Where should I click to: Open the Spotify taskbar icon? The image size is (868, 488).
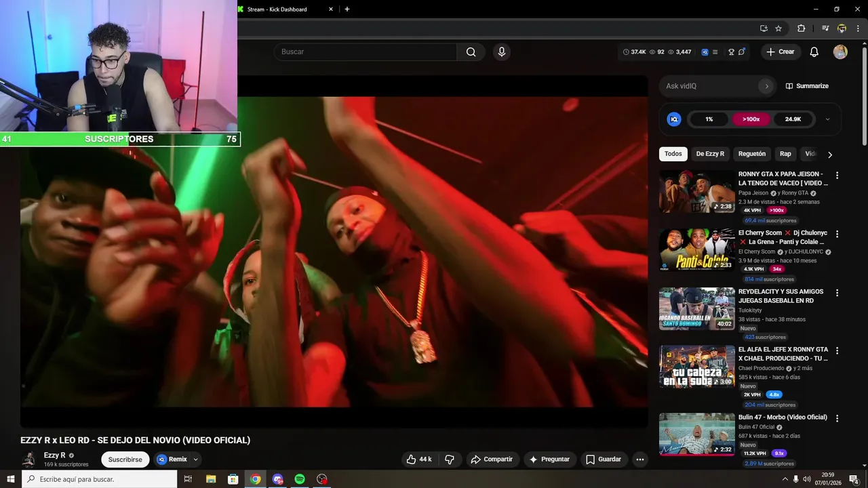(x=300, y=479)
